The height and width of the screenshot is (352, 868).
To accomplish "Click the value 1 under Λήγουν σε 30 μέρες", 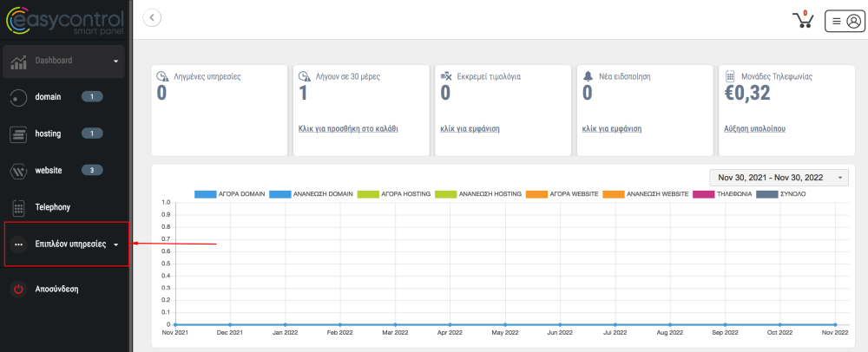I will pos(303,94).
